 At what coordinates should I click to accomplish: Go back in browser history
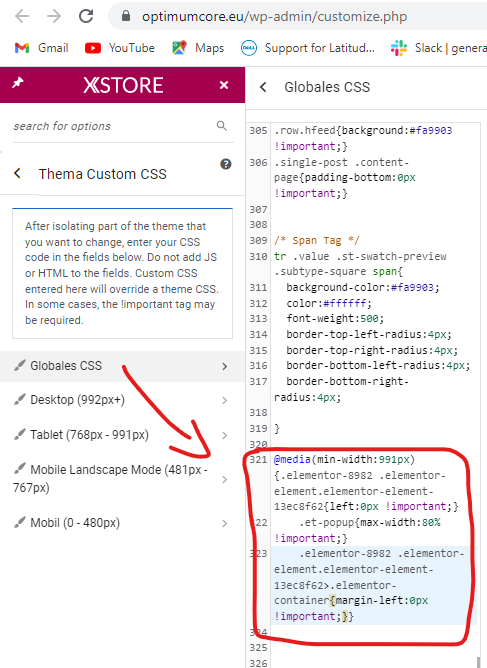pyautogui.click(x=22, y=17)
